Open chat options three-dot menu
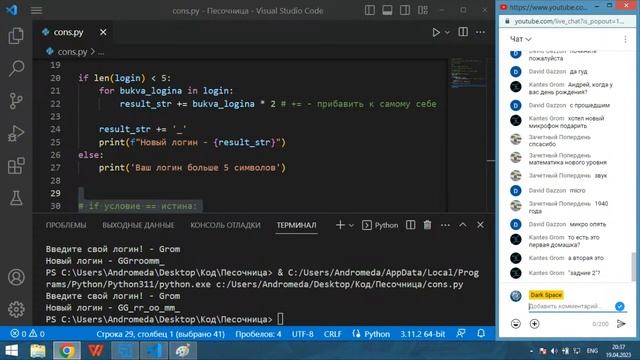The width and height of the screenshot is (640, 360). (625, 39)
